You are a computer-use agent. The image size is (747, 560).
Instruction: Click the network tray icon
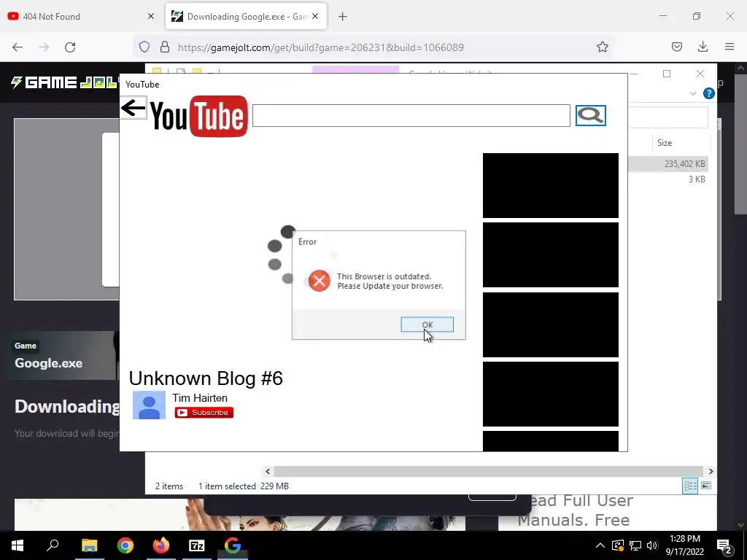[635, 545]
